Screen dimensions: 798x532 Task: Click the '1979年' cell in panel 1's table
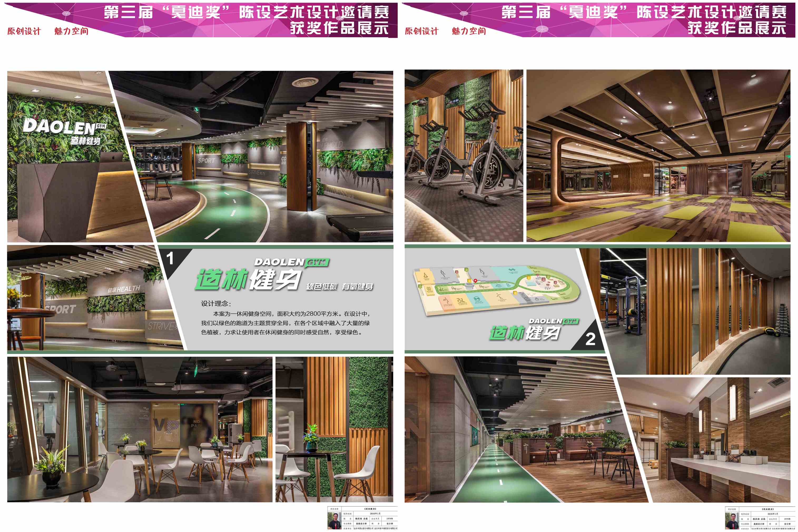[x=390, y=519]
